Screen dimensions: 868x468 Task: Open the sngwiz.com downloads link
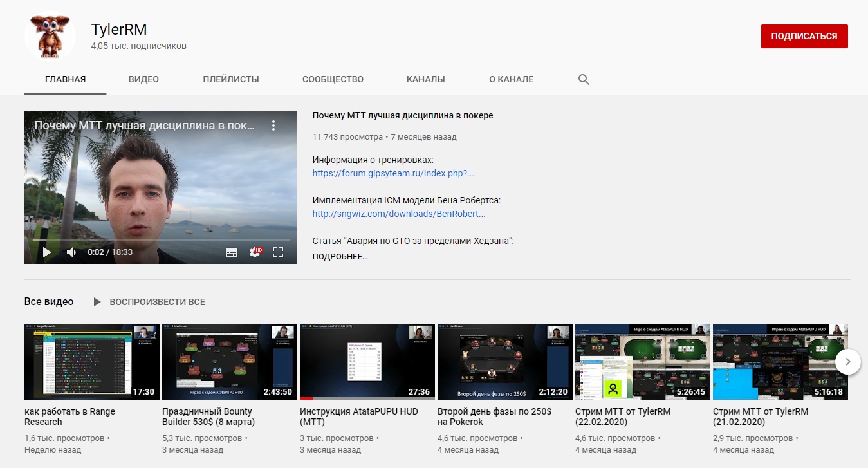(399, 214)
